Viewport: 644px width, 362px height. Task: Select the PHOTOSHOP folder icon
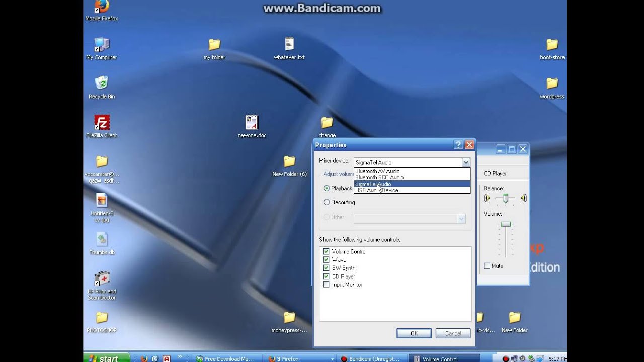(102, 322)
